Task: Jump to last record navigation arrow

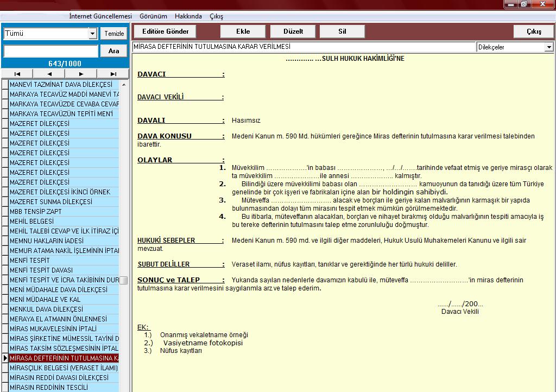Action: (113, 74)
